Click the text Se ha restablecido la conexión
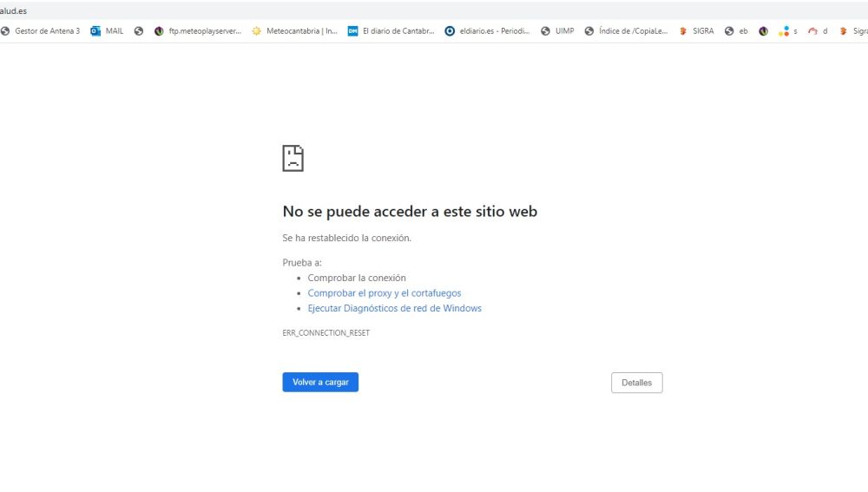 point(346,238)
